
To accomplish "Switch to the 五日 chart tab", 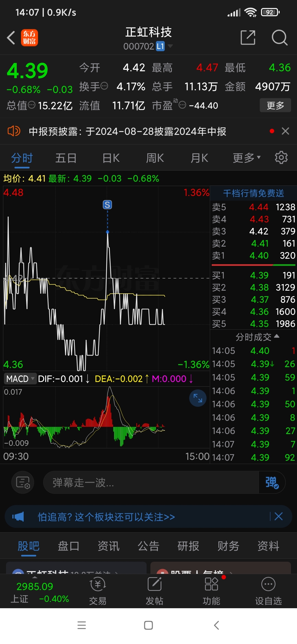I will [x=66, y=158].
